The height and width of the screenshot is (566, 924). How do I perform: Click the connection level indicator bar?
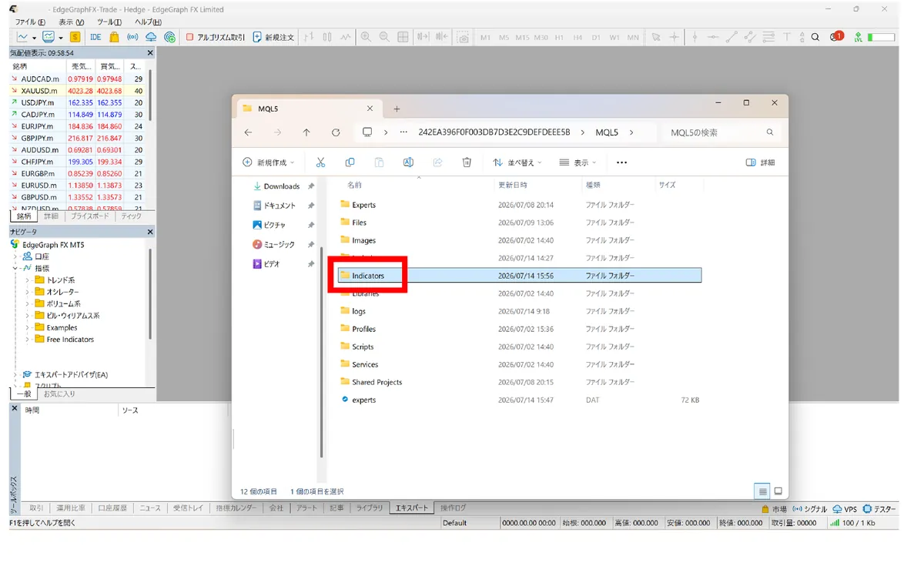881,37
